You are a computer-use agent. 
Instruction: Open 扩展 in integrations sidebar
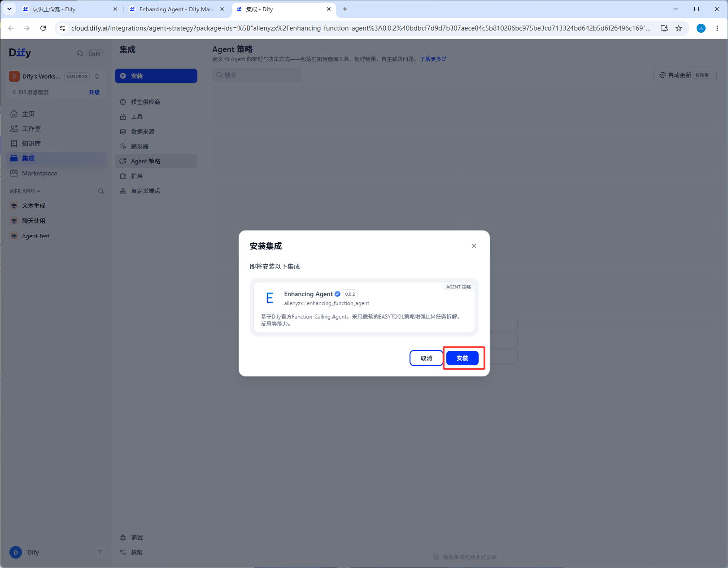(x=156, y=176)
